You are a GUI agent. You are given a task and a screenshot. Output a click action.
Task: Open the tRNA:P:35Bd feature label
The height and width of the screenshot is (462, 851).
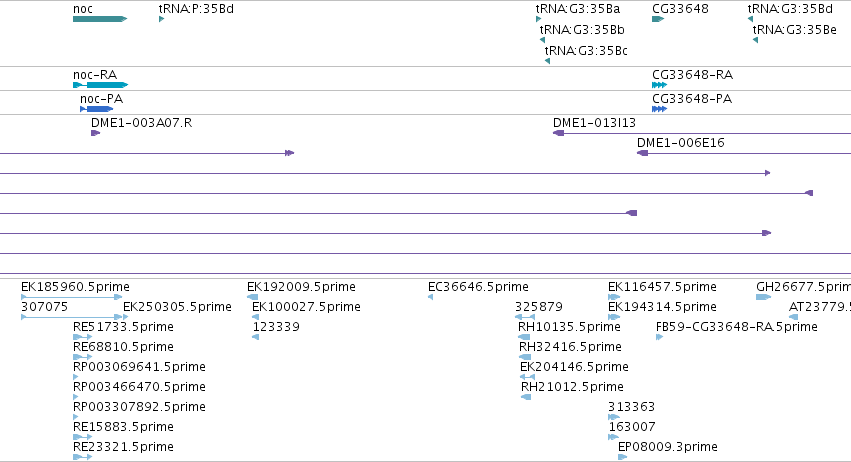[196, 9]
